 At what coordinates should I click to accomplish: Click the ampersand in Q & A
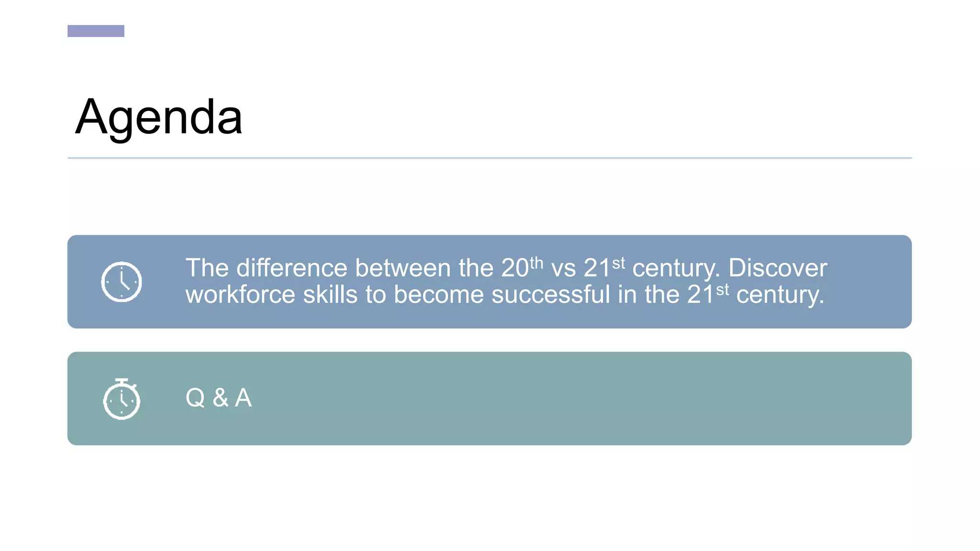click(x=220, y=398)
